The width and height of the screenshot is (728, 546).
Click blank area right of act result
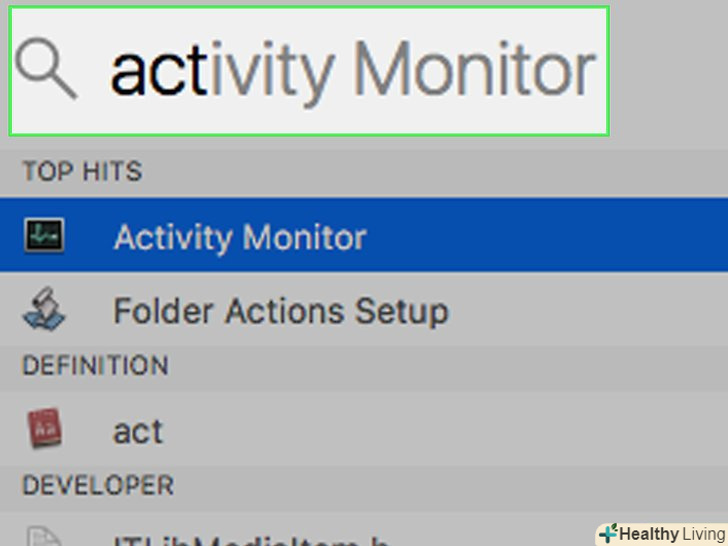[450, 431]
